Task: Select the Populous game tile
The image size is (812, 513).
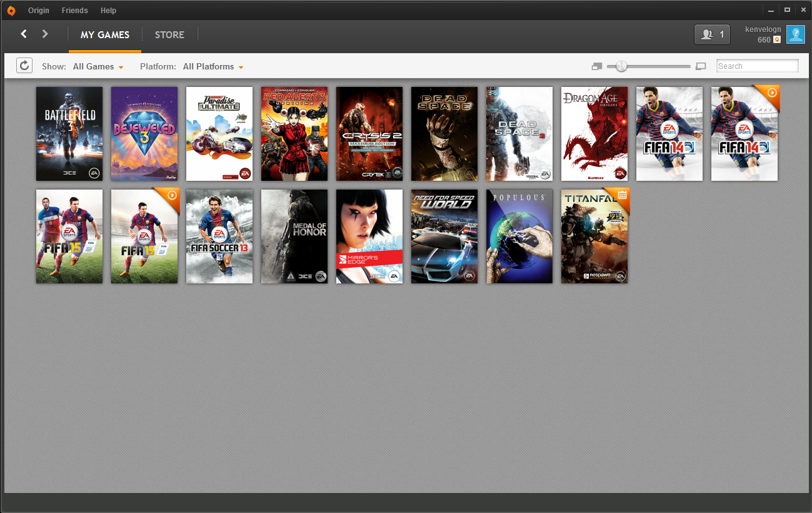Action: [519, 236]
